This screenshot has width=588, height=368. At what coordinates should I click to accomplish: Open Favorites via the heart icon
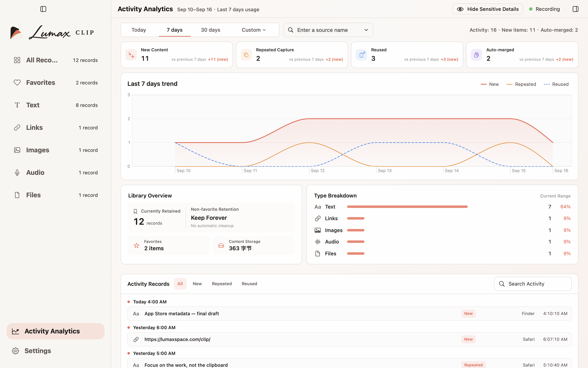pos(17,83)
